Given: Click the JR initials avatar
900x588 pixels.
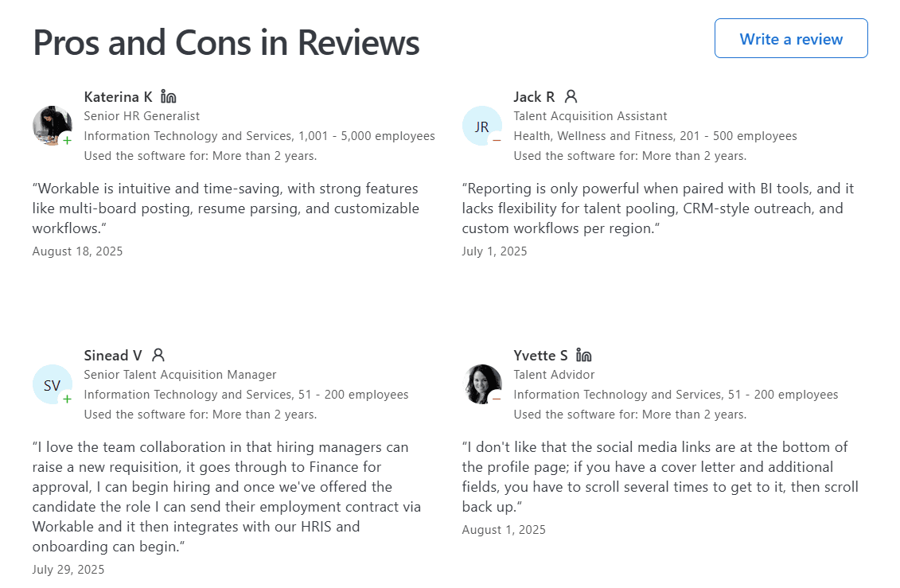Looking at the screenshot, I should pyautogui.click(x=481, y=127).
